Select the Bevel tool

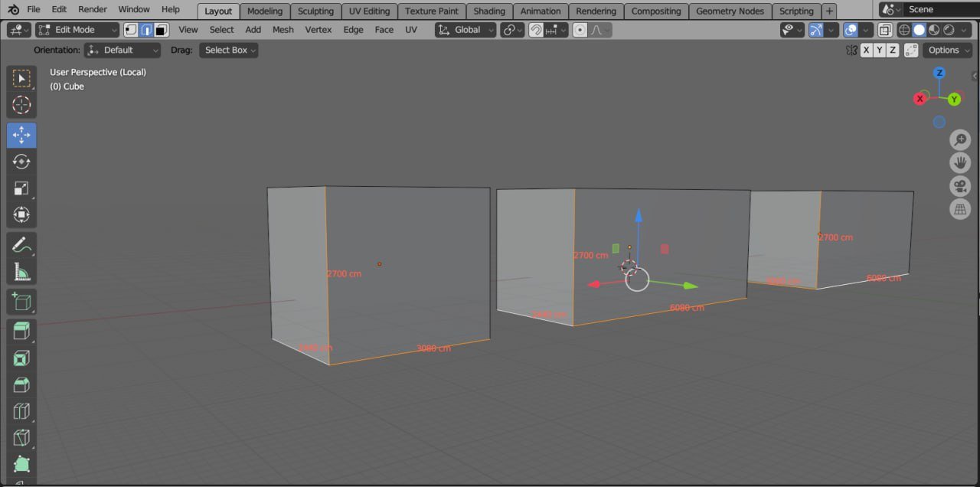point(21,385)
